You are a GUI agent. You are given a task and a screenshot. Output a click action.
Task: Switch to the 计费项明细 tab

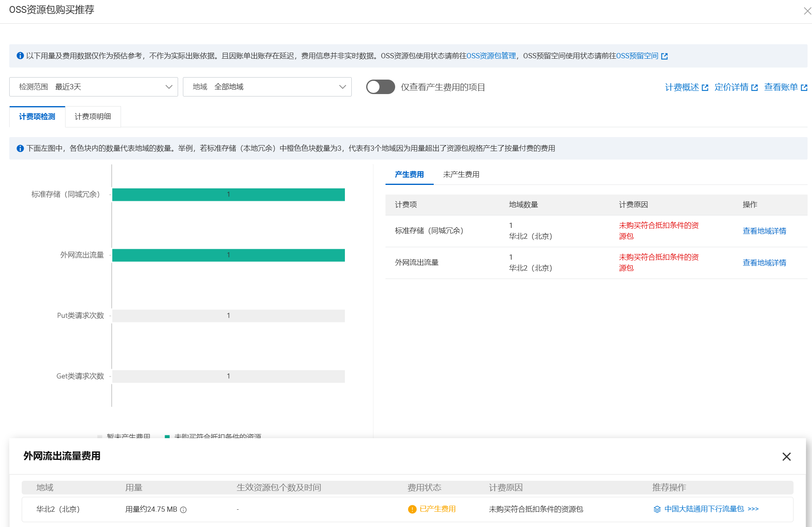(92, 116)
